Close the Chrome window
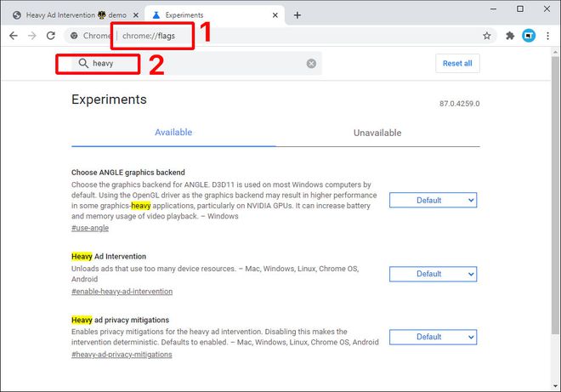This screenshot has width=561, height=392. coord(547,9)
